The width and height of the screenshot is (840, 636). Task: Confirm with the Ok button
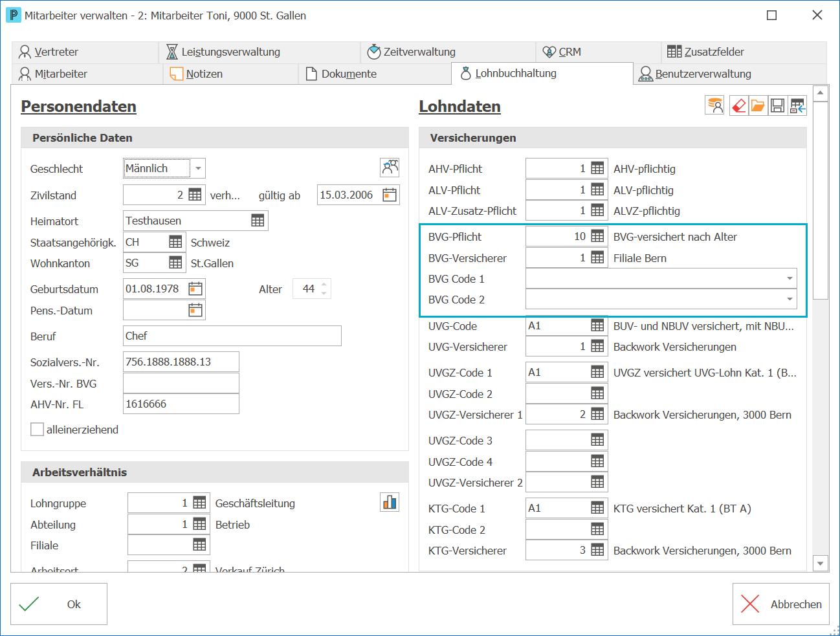[59, 604]
